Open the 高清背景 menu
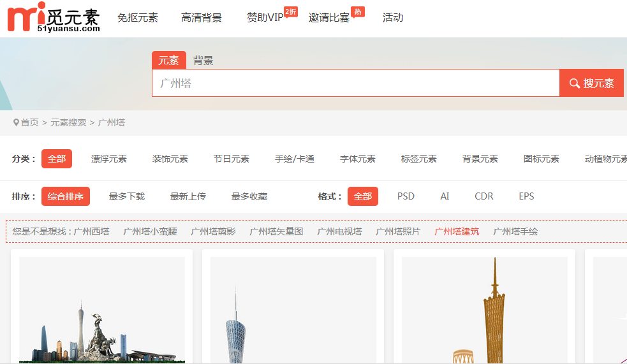The width and height of the screenshot is (627, 364). pos(201,18)
